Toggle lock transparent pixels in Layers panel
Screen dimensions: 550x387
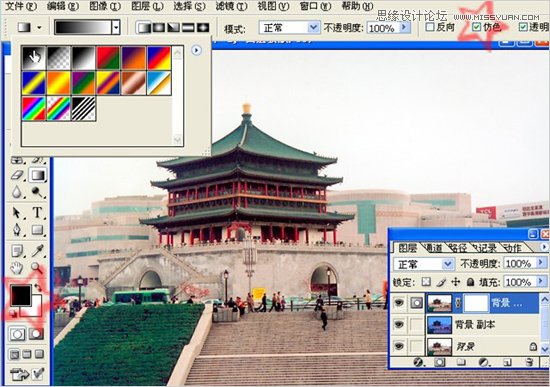426,282
